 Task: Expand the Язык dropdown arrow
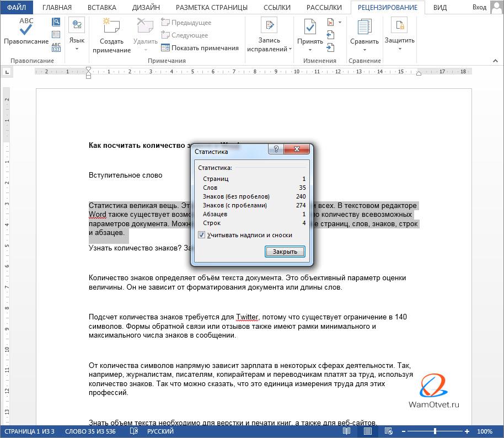pyautogui.click(x=77, y=49)
